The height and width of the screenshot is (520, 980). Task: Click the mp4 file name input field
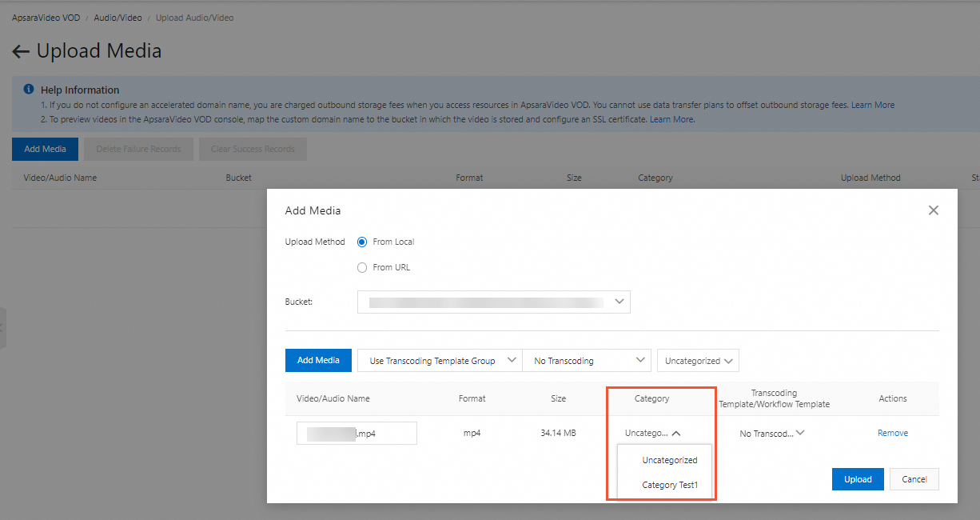357,433
